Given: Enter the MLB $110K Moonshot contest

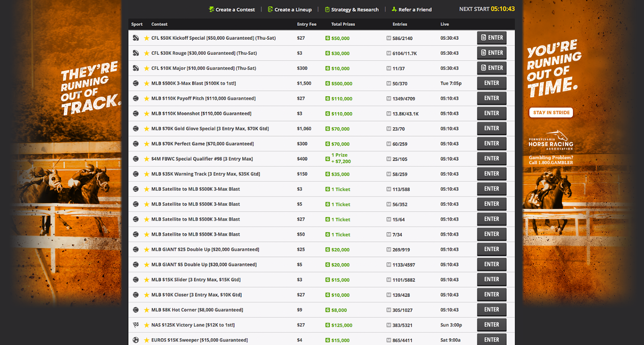Looking at the screenshot, I should 492,113.
